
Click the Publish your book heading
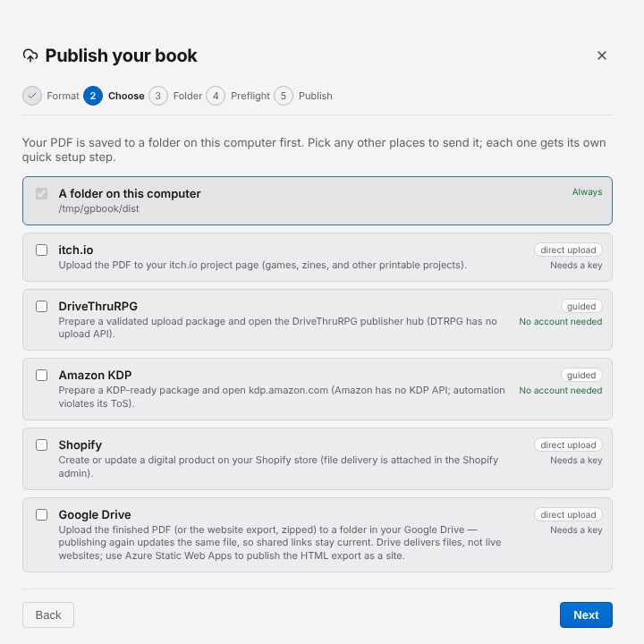[121, 55]
